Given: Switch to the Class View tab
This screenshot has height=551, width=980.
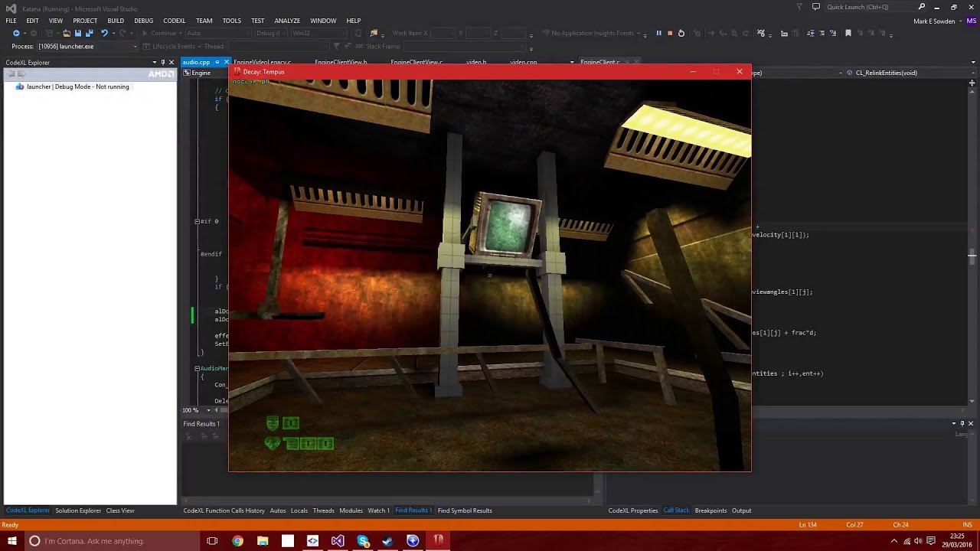Looking at the screenshot, I should (120, 510).
